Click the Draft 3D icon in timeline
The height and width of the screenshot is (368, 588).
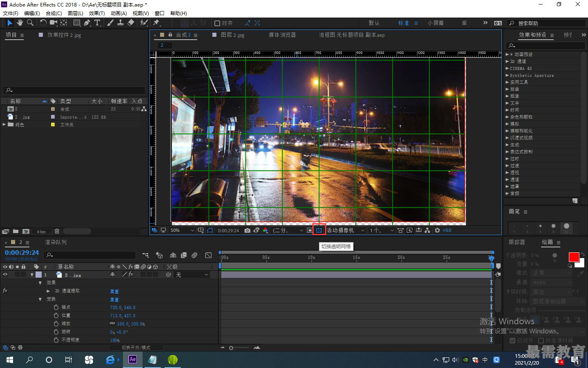159,255
